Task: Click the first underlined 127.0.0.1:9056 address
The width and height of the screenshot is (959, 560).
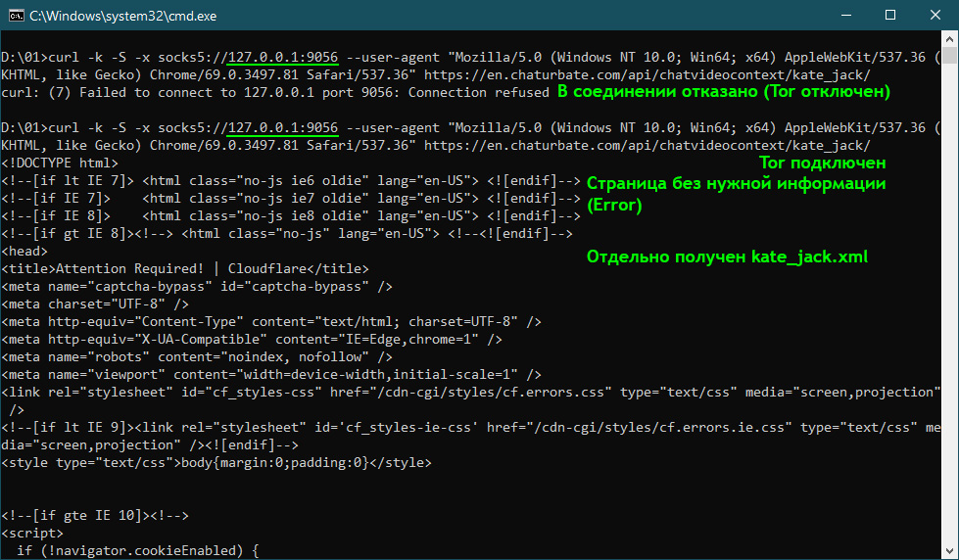Action: click(x=282, y=57)
